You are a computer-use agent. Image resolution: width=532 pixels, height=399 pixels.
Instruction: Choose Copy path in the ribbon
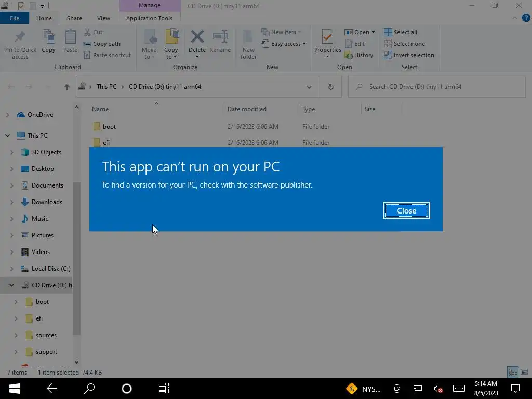tap(102, 44)
